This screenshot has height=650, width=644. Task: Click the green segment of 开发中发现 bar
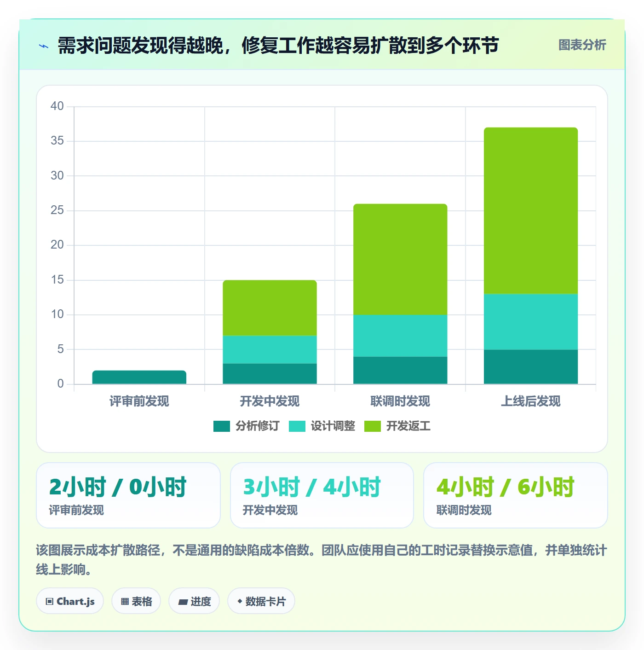270,308
